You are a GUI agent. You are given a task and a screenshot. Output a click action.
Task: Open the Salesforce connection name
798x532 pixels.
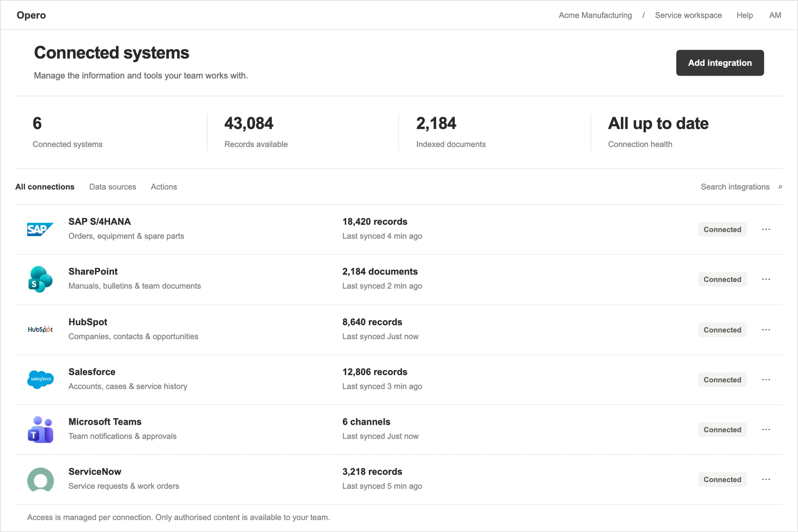[92, 372]
